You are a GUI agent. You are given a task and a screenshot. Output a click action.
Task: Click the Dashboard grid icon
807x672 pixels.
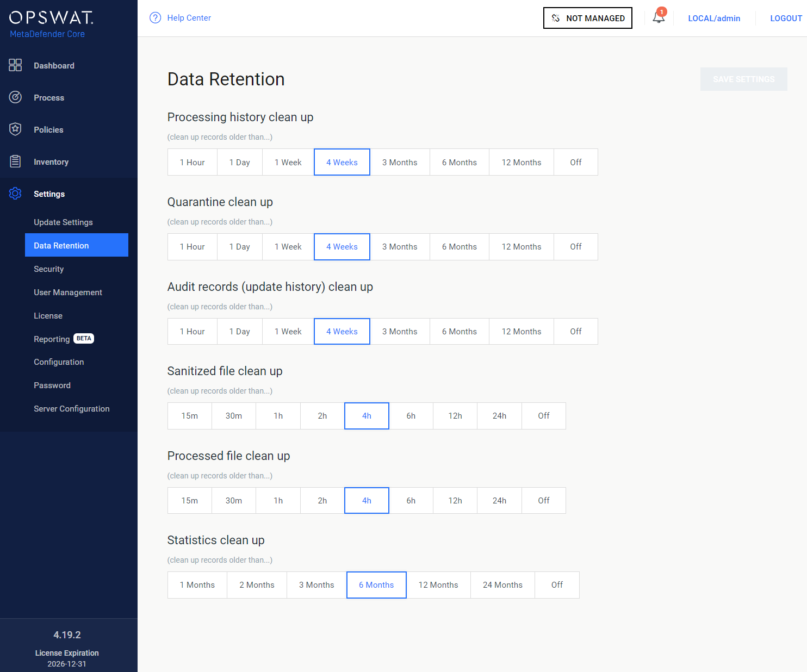click(15, 65)
